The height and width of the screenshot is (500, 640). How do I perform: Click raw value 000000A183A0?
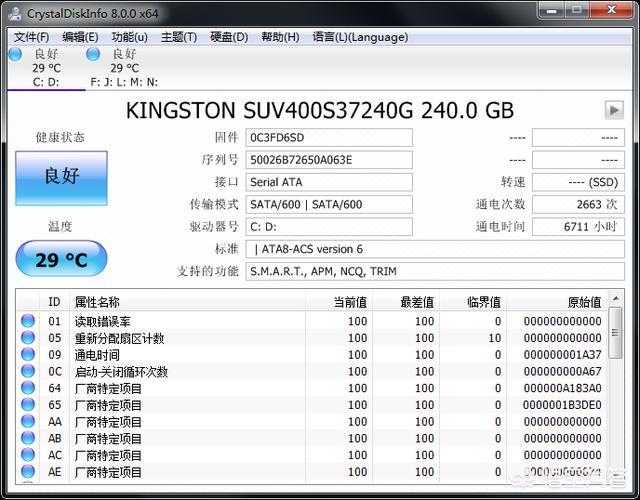562,388
